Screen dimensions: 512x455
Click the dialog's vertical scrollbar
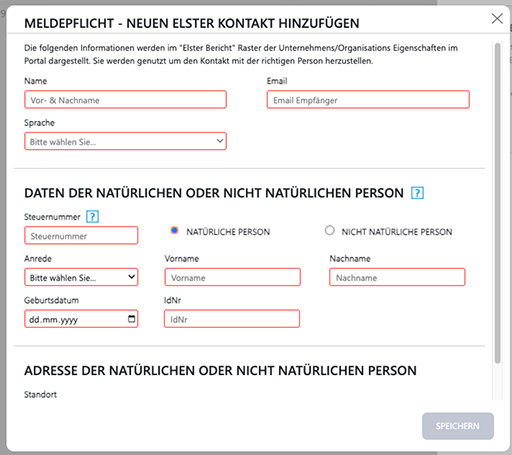497,203
